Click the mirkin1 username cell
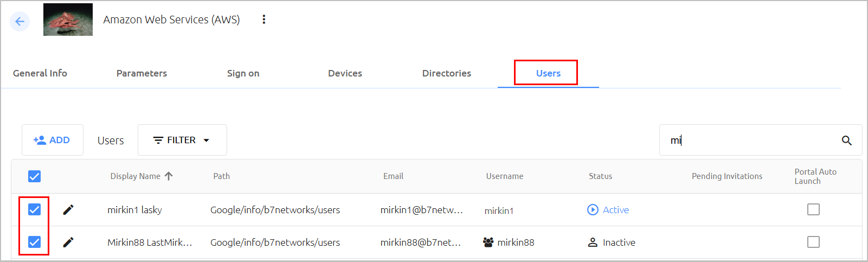 pyautogui.click(x=499, y=210)
